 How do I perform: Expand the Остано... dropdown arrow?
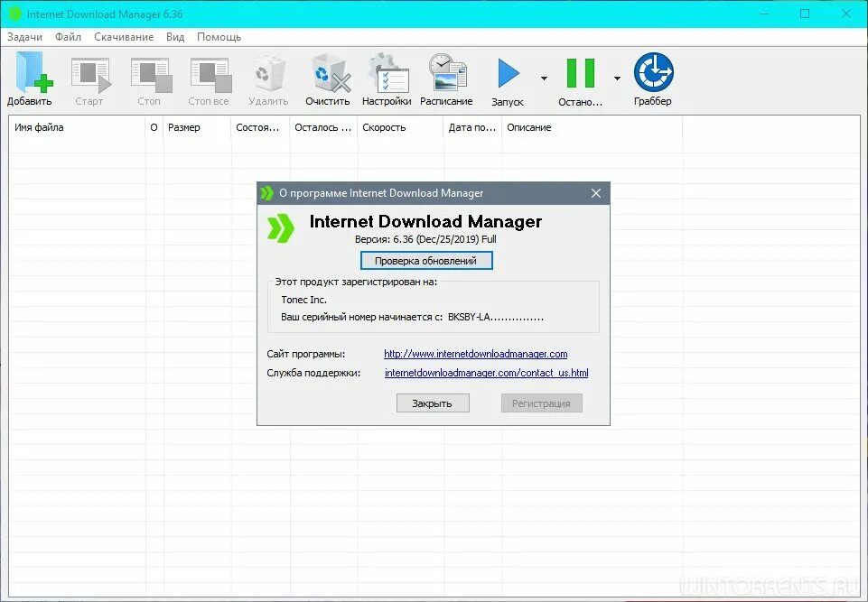617,78
